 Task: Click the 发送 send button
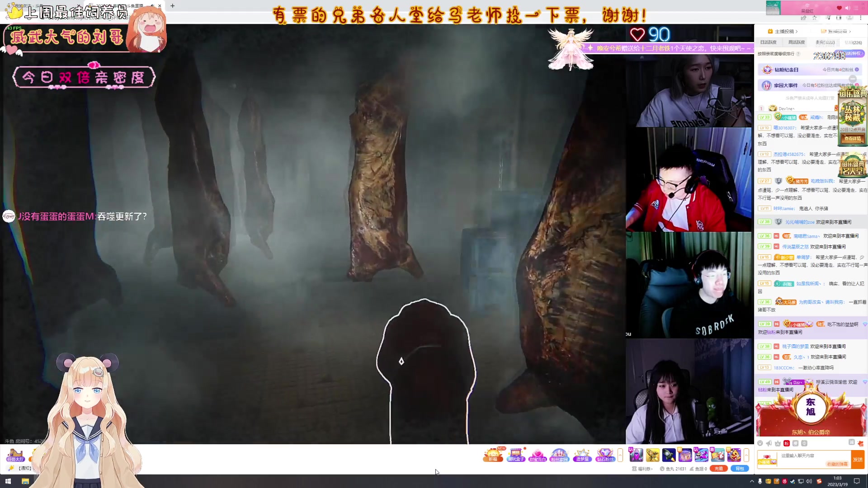coord(858,460)
